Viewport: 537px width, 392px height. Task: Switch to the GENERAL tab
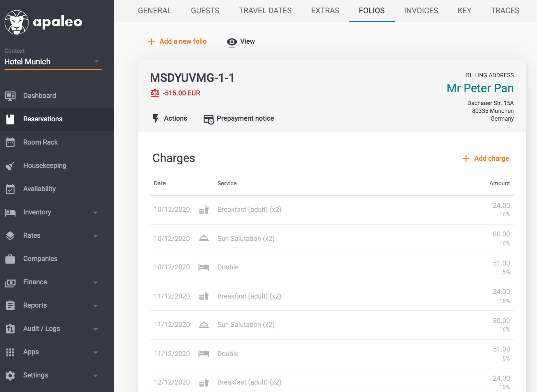[x=155, y=11]
